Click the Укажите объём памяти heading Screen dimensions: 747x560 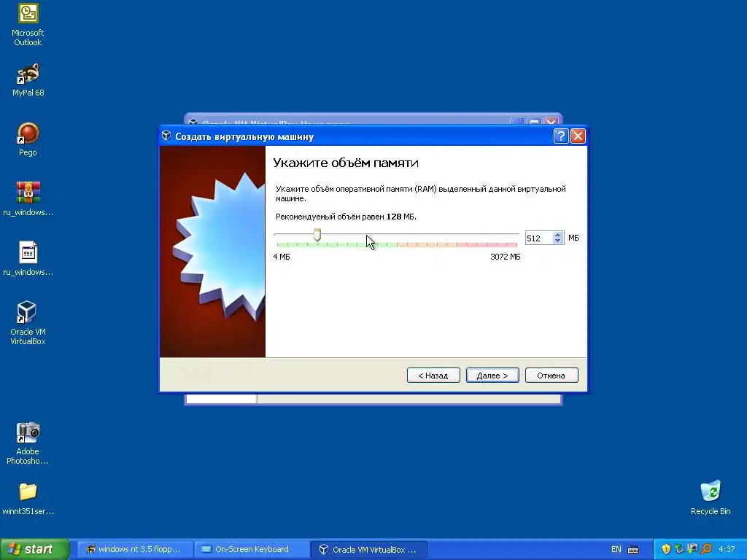click(x=346, y=163)
